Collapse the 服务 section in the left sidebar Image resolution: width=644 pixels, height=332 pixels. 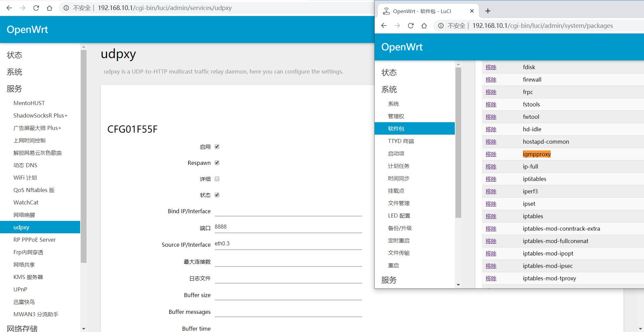[14, 89]
